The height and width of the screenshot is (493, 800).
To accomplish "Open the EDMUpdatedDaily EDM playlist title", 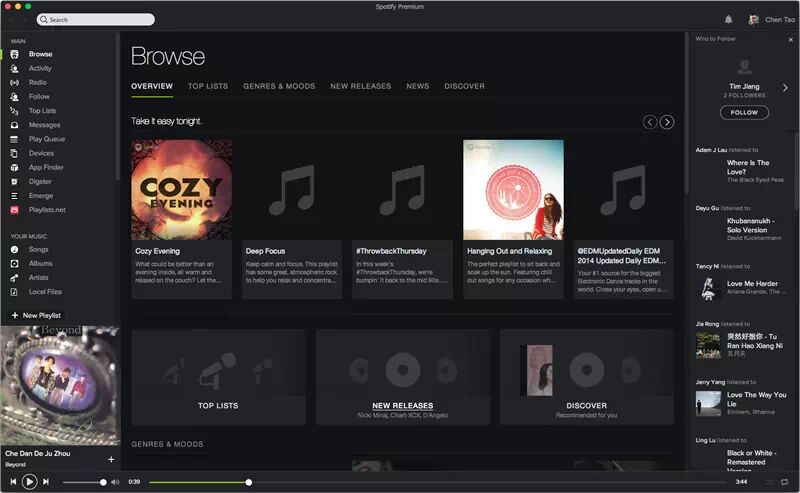I will click(621, 256).
